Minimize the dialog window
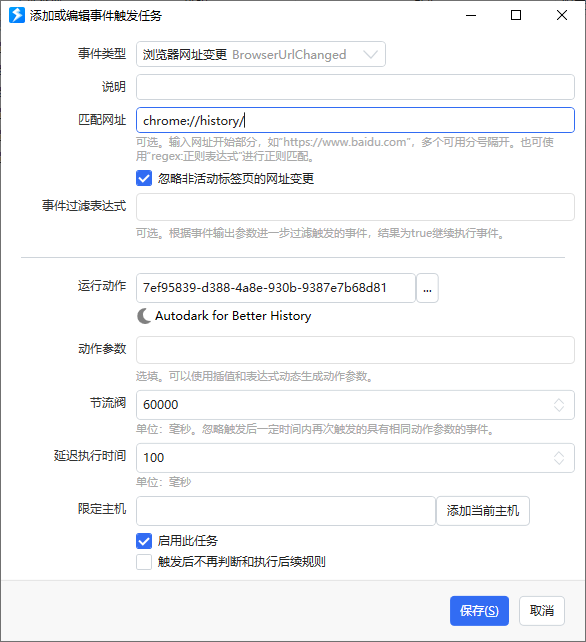 point(471,16)
